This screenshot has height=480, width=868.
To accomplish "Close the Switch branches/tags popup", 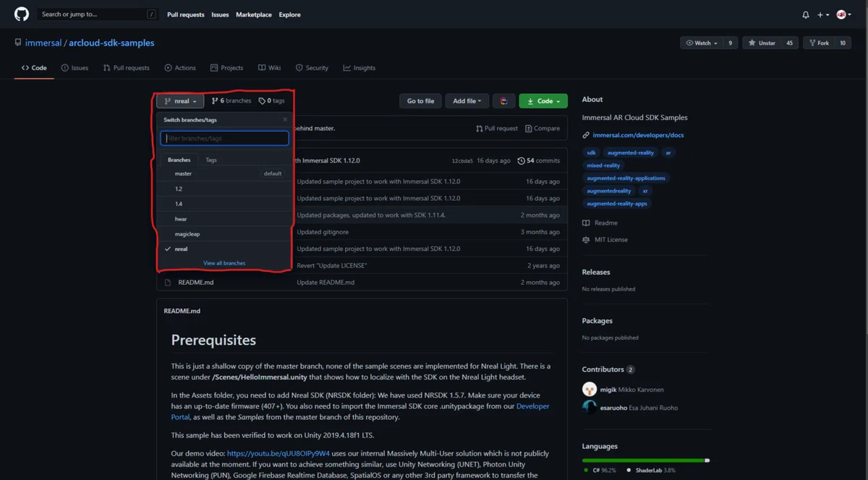I will pyautogui.click(x=285, y=120).
